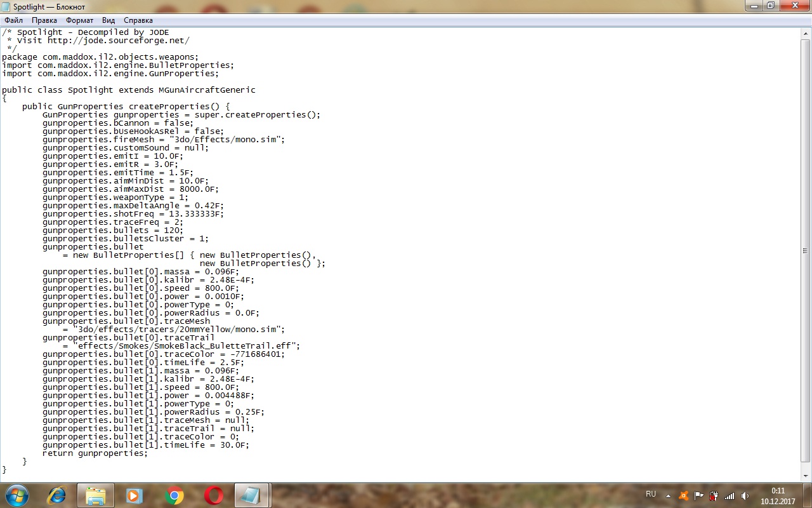
Task: Click the line "gunproperties.bullet[0].massa = 0.096F;"
Action: tap(141, 271)
